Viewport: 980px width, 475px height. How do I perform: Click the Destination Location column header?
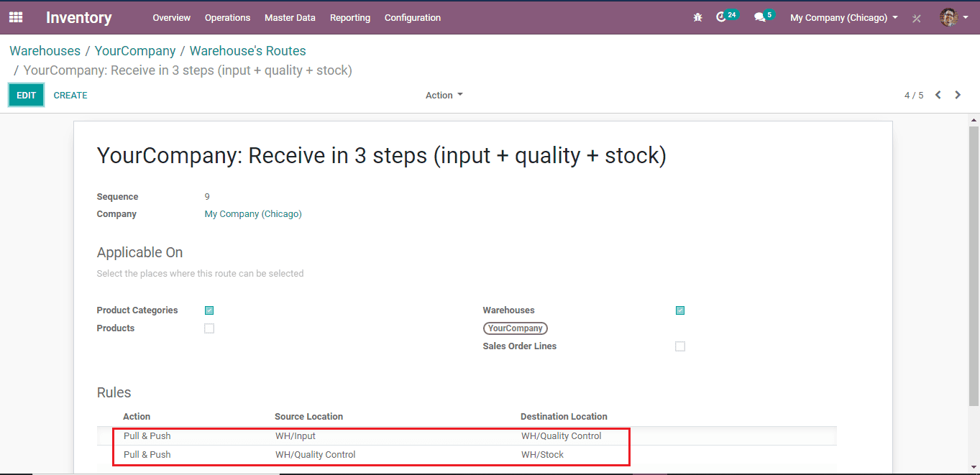coord(564,417)
